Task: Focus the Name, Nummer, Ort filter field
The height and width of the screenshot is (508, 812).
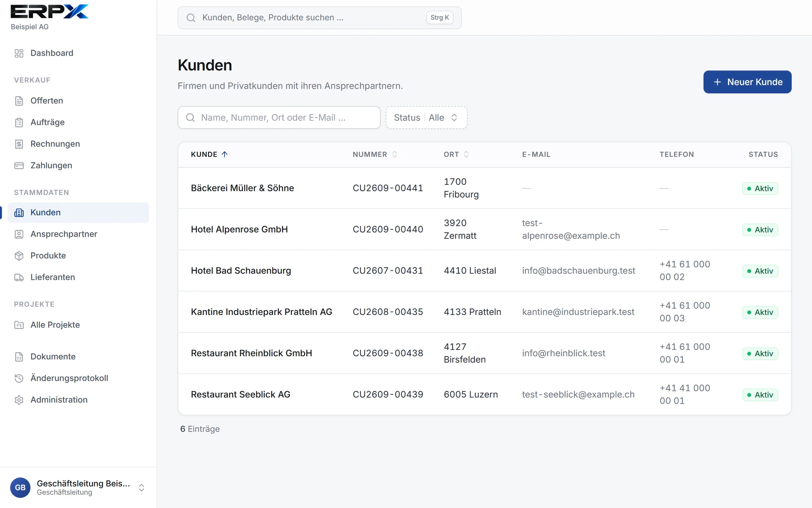Action: (x=279, y=118)
